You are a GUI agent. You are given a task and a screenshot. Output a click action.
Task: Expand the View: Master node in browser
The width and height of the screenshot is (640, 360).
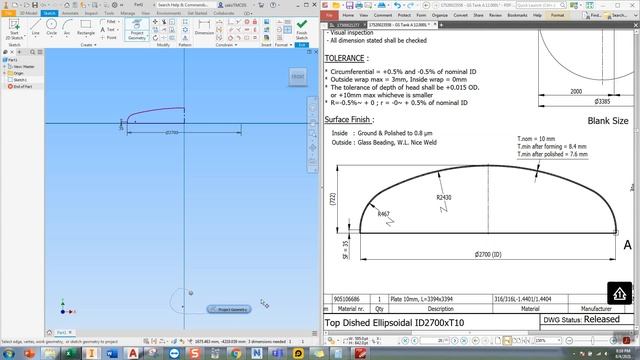tap(4, 67)
